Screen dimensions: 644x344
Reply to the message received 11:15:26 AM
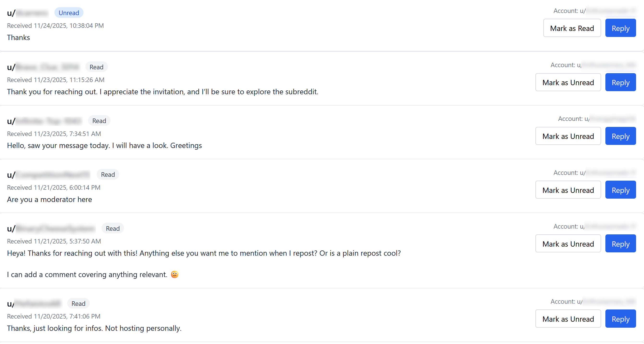click(620, 83)
